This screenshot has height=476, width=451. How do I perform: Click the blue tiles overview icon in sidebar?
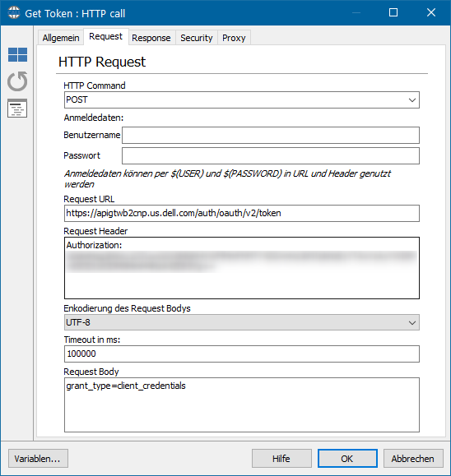point(17,54)
